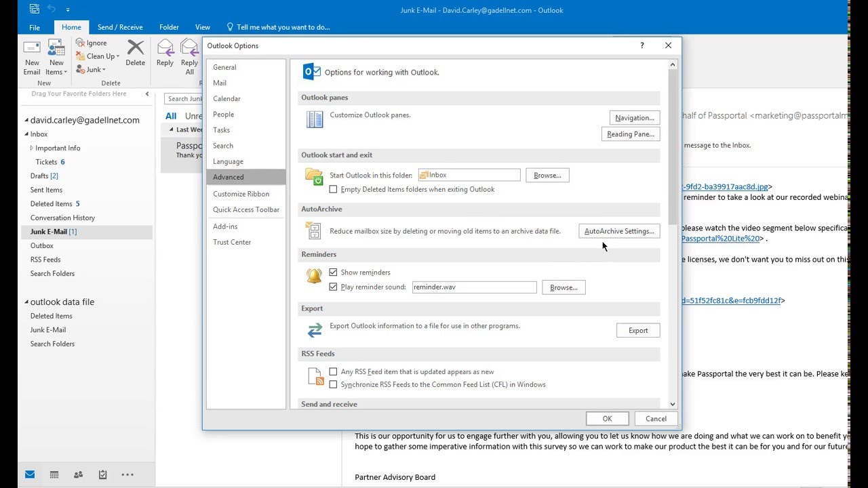Switch to Mail view in navigation bar
868x488 pixels.
click(30, 474)
